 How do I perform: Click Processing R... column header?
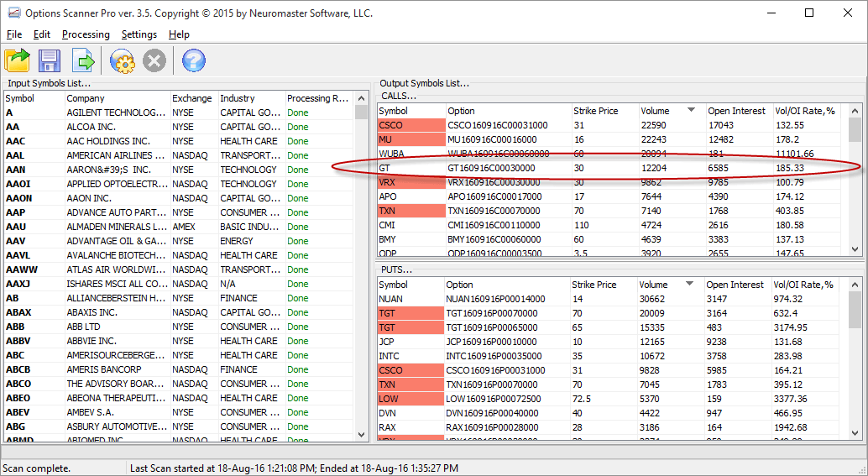(x=319, y=98)
